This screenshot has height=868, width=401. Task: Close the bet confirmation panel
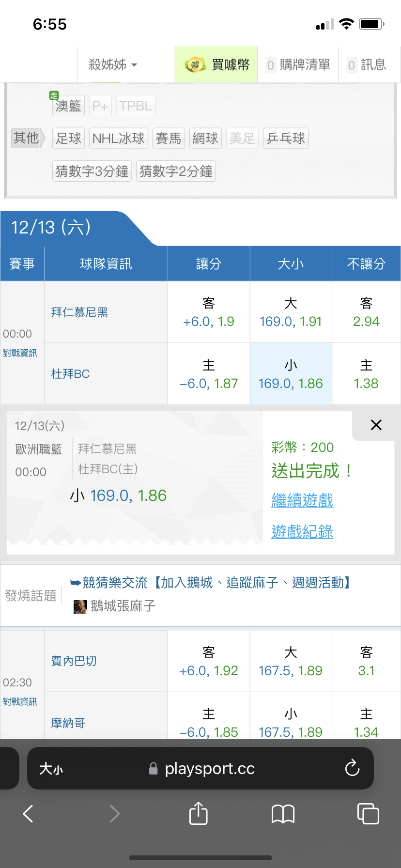pos(376,425)
